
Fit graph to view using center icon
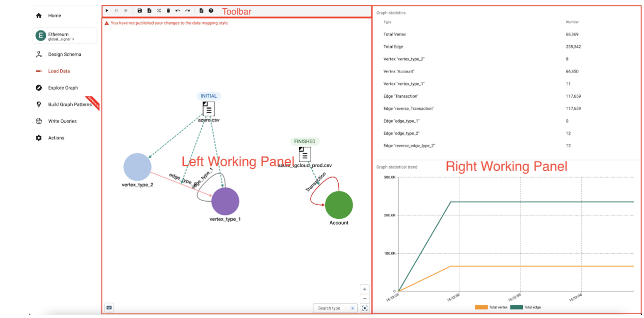(365, 308)
